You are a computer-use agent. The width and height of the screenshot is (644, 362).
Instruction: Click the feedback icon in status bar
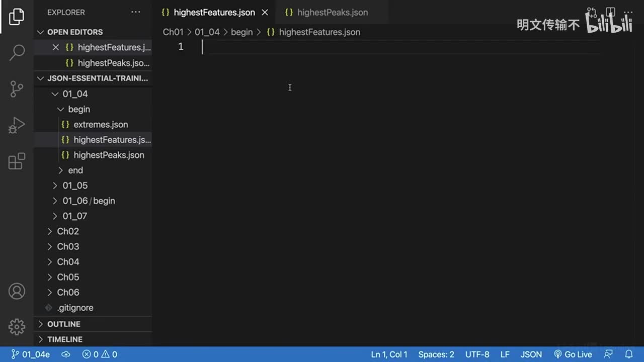tap(609, 354)
